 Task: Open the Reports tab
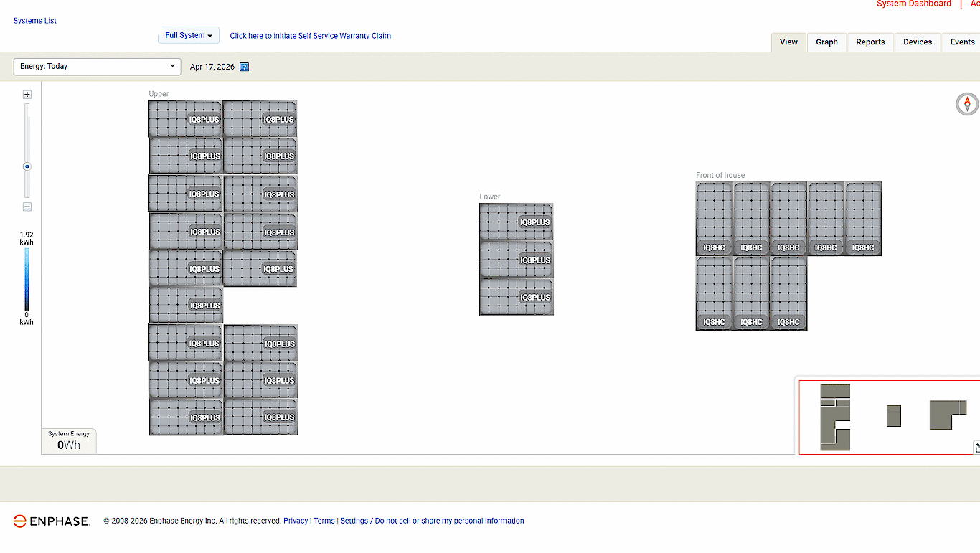[870, 42]
